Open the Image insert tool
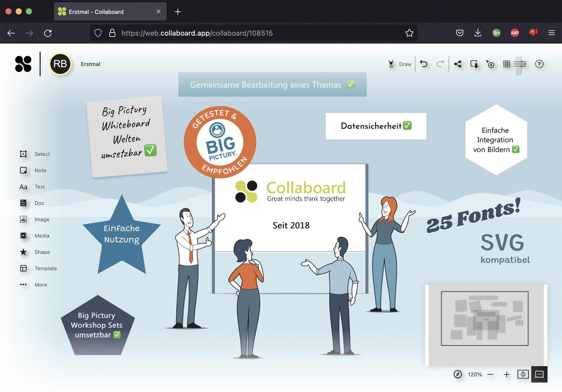Viewport: 562px width, 392px height. point(23,219)
